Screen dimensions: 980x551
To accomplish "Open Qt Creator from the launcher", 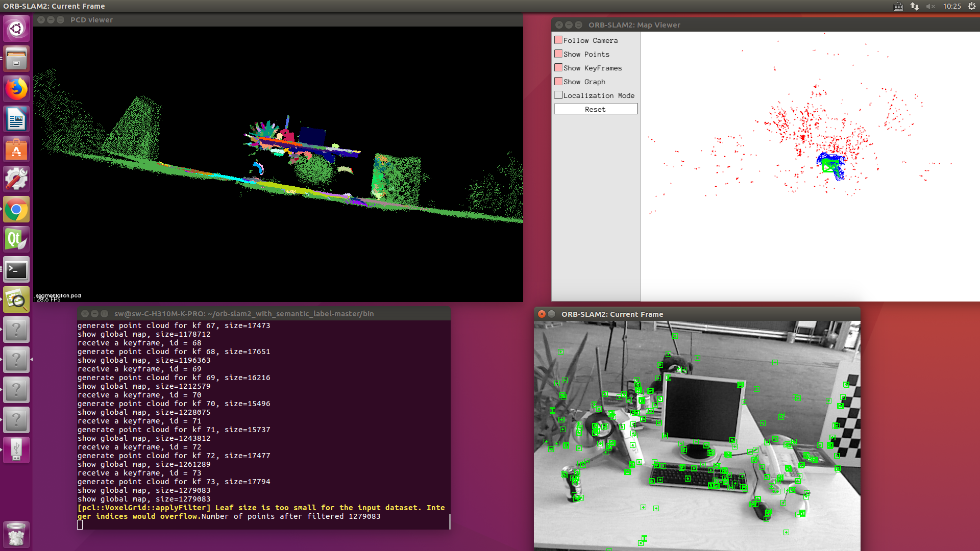I will tap(16, 239).
